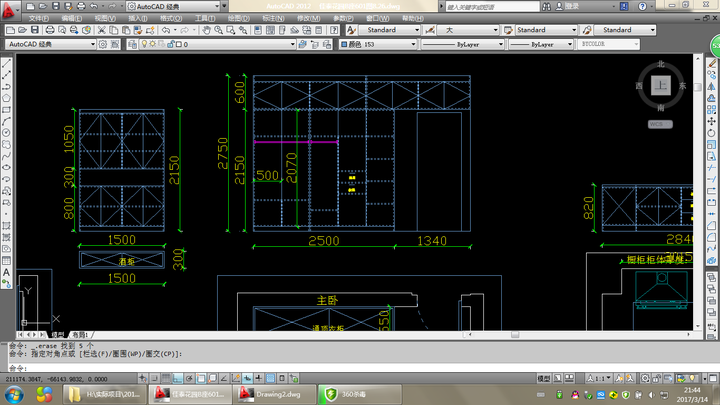Click Drawing2.dwg in Windows taskbar
The image size is (720, 405).
click(276, 394)
